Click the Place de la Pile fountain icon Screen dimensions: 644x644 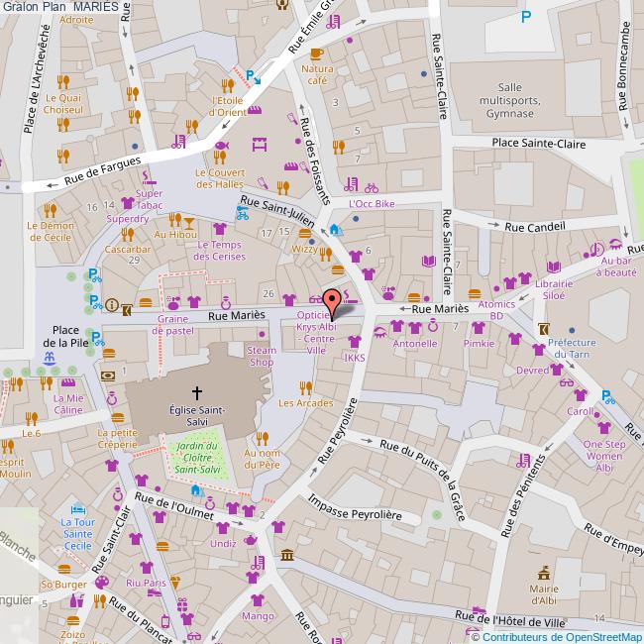tap(49, 370)
